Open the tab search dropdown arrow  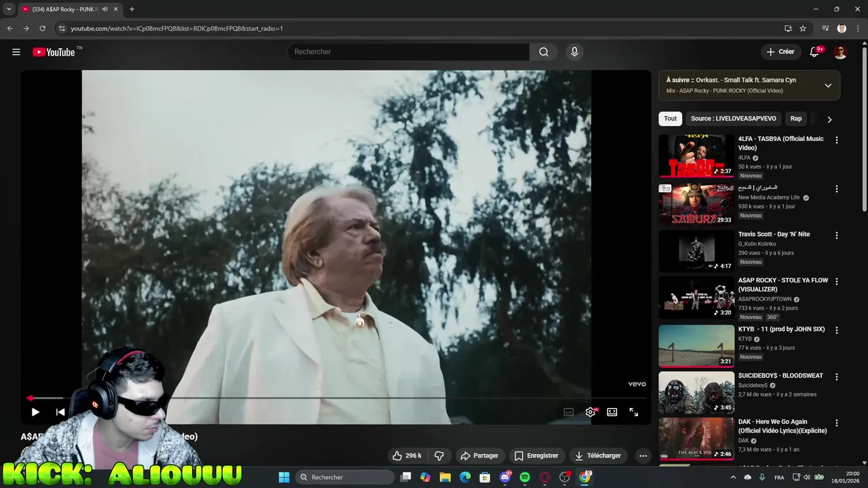click(9, 9)
